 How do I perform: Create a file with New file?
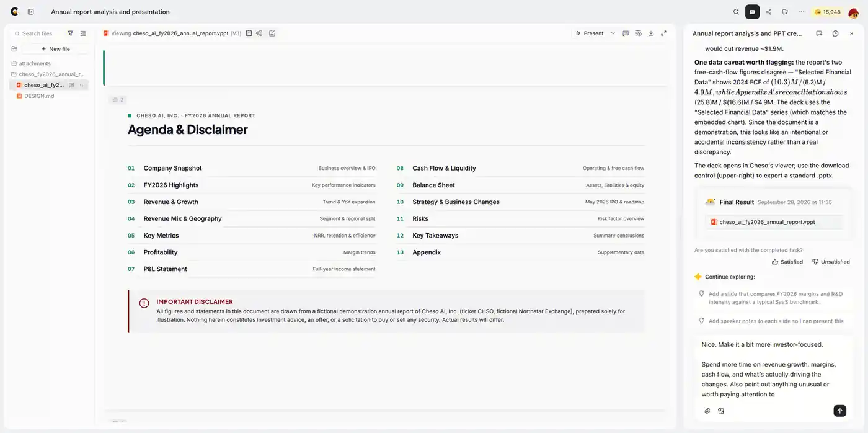[x=56, y=49]
